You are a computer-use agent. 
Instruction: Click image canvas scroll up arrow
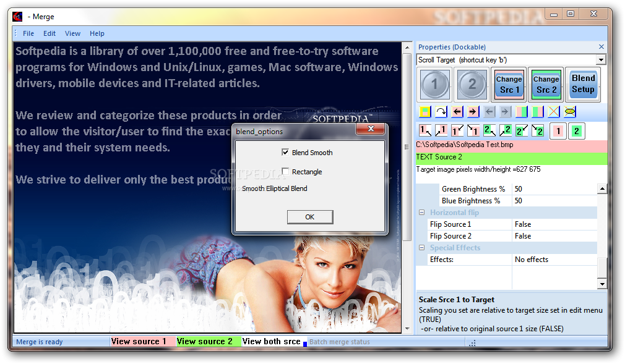coord(407,48)
